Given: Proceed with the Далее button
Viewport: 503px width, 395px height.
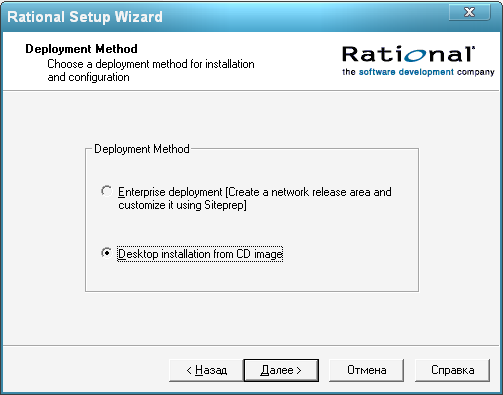Looking at the screenshot, I should (x=281, y=370).
